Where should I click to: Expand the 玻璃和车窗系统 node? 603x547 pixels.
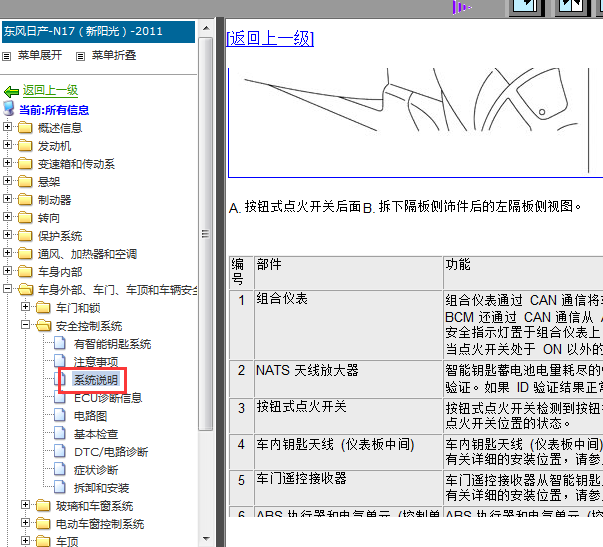(25, 505)
